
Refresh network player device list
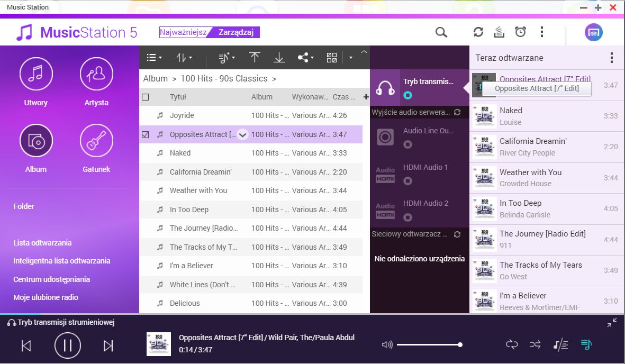click(x=457, y=234)
